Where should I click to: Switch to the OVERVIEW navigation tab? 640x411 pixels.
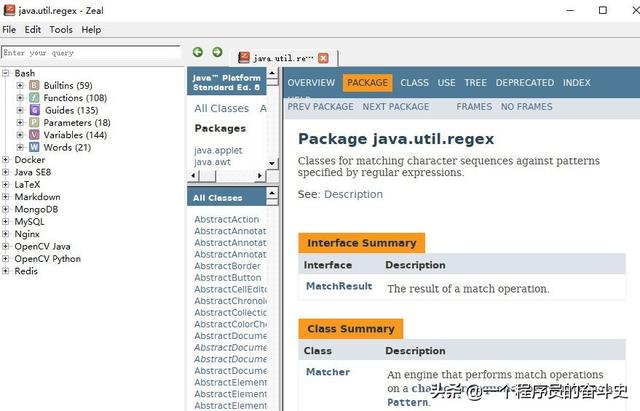point(311,83)
